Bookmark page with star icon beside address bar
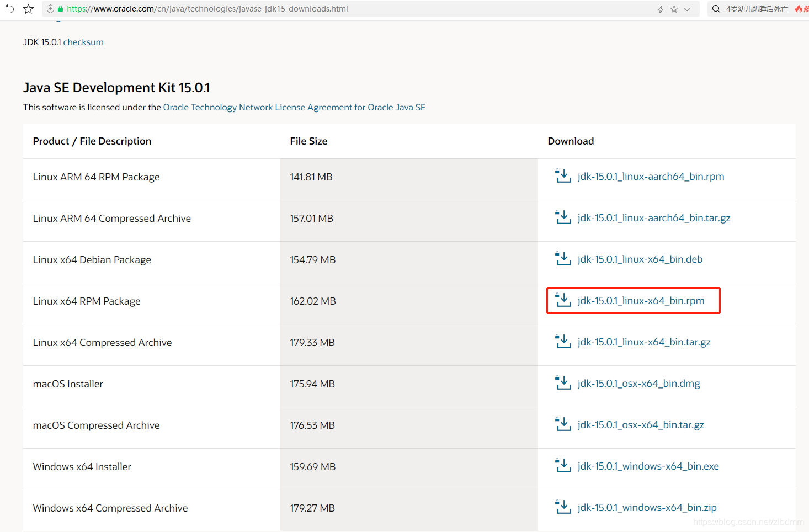The height and width of the screenshot is (532, 809). (29, 9)
